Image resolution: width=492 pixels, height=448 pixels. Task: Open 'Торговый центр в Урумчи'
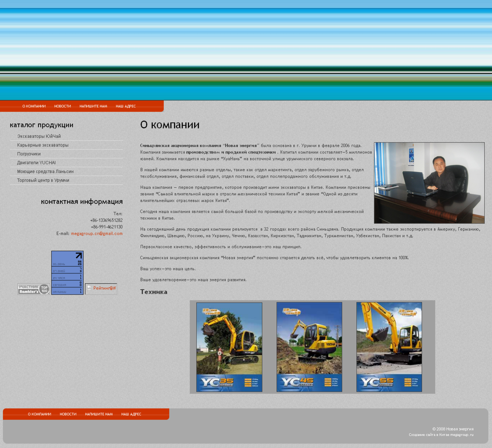pos(43,180)
